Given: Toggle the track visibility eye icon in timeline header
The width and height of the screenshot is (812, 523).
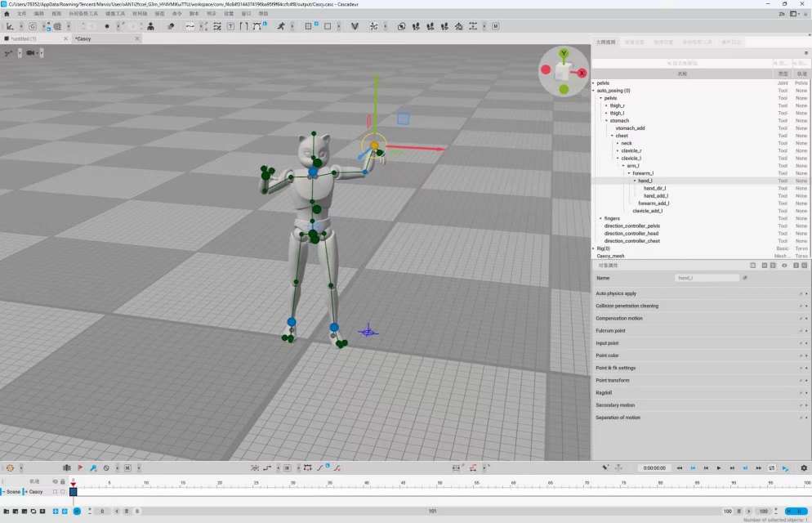Looking at the screenshot, I should [55, 481].
